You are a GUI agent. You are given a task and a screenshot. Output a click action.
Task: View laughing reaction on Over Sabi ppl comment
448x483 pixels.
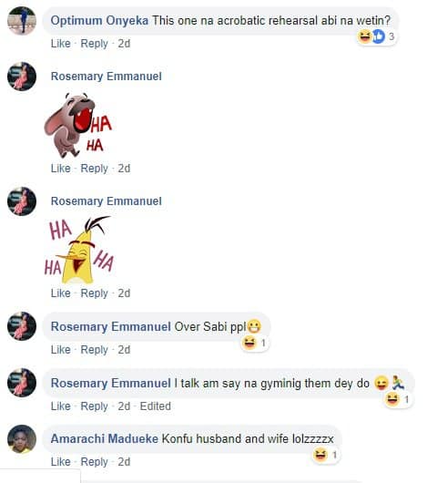[254, 343]
